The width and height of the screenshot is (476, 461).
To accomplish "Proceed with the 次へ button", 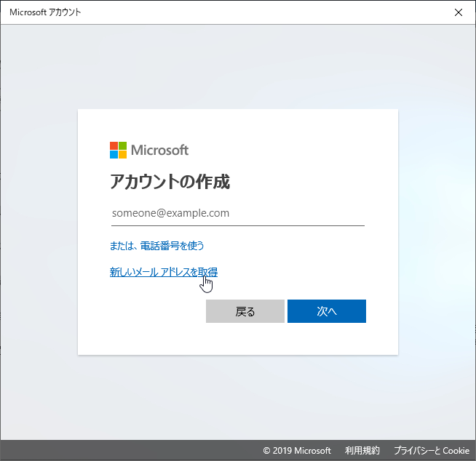I will 327,311.
